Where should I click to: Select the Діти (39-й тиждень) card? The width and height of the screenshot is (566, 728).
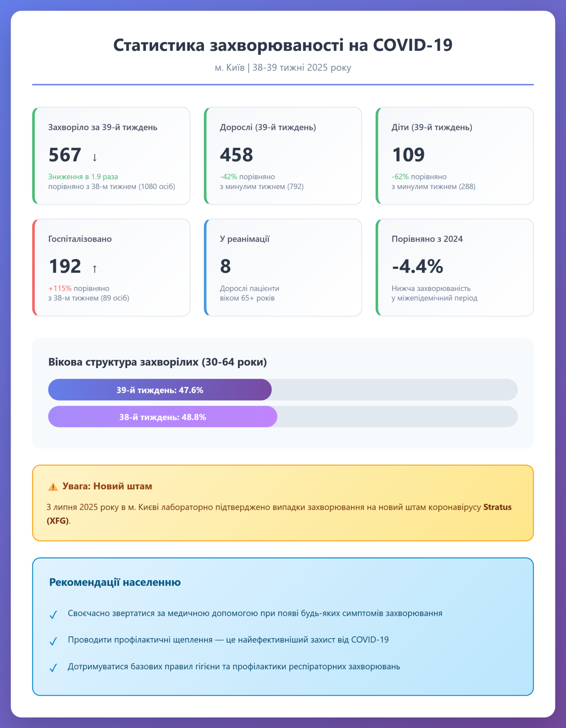455,156
